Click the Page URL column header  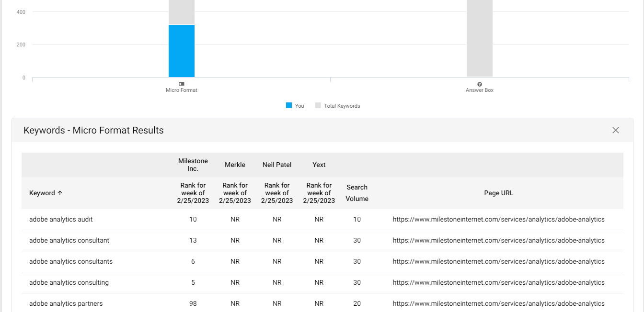coord(499,193)
